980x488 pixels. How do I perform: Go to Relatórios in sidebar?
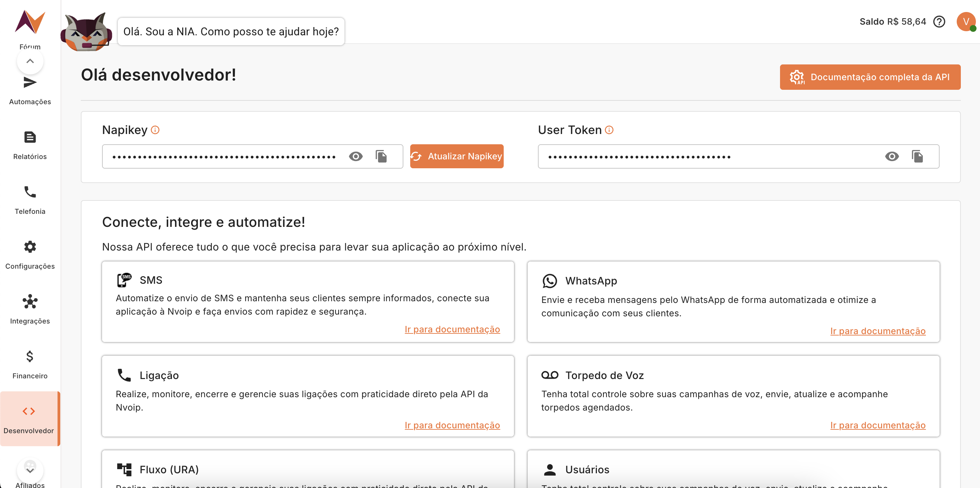[x=30, y=145]
